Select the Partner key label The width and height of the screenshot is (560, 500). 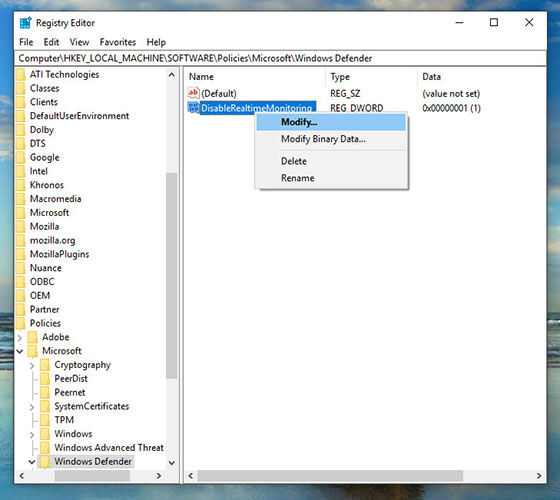click(44, 310)
